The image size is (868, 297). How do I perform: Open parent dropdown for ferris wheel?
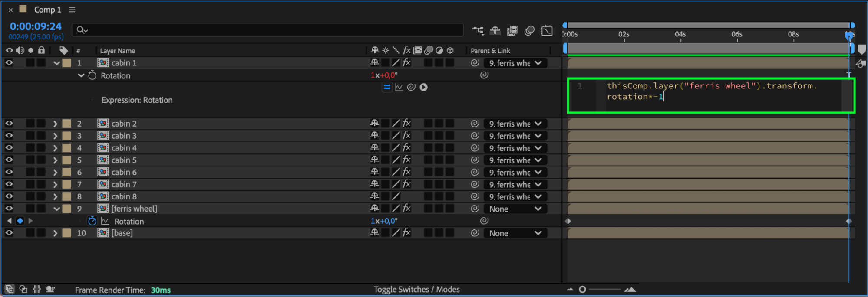(515, 209)
